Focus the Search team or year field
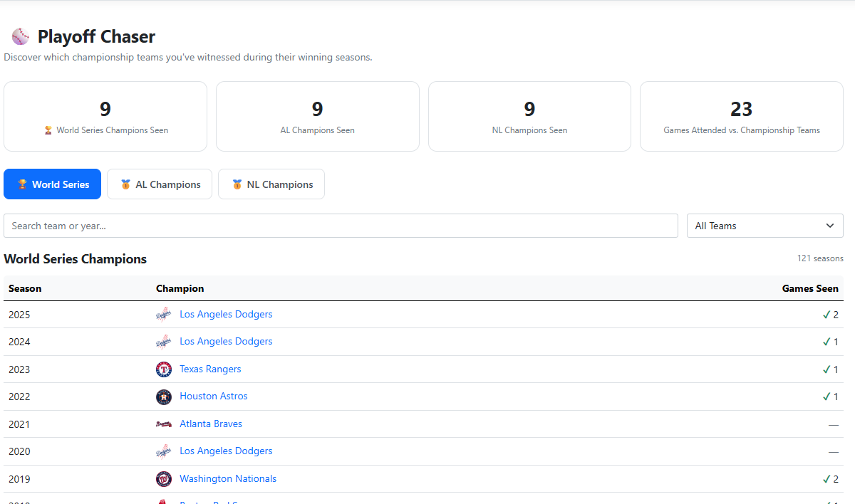Screen dimensions: 855x504 [341, 226]
